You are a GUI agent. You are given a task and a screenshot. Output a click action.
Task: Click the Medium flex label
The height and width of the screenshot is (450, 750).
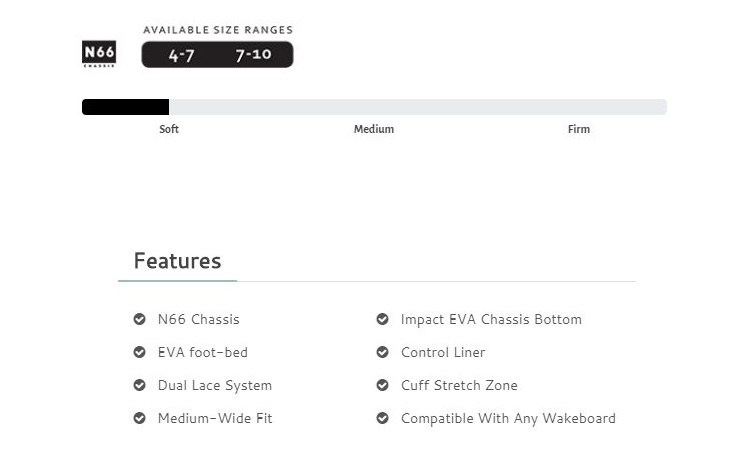click(374, 129)
